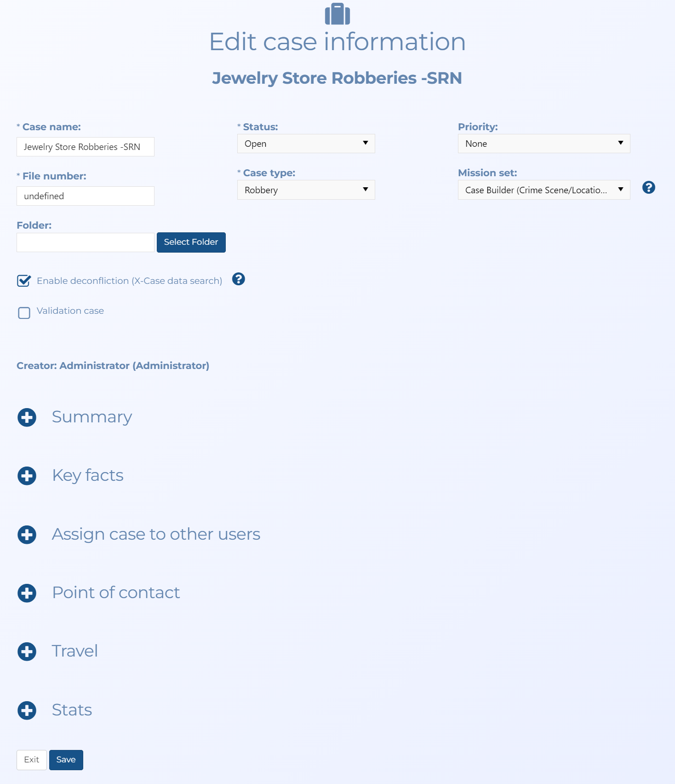Click the Save button
This screenshot has width=675, height=784.
[66, 760]
